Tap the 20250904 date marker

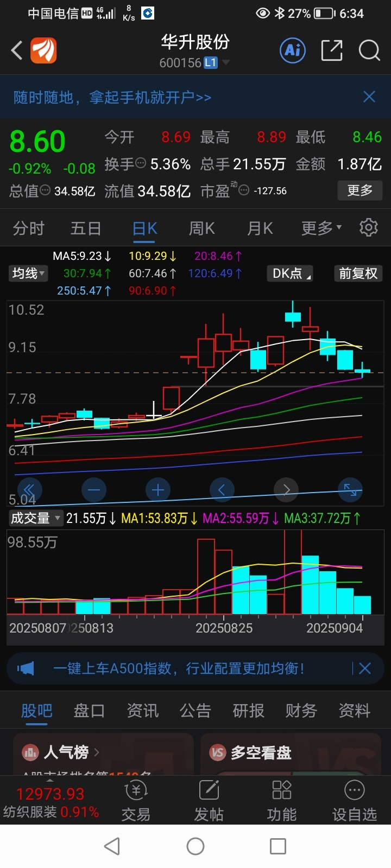(335, 628)
